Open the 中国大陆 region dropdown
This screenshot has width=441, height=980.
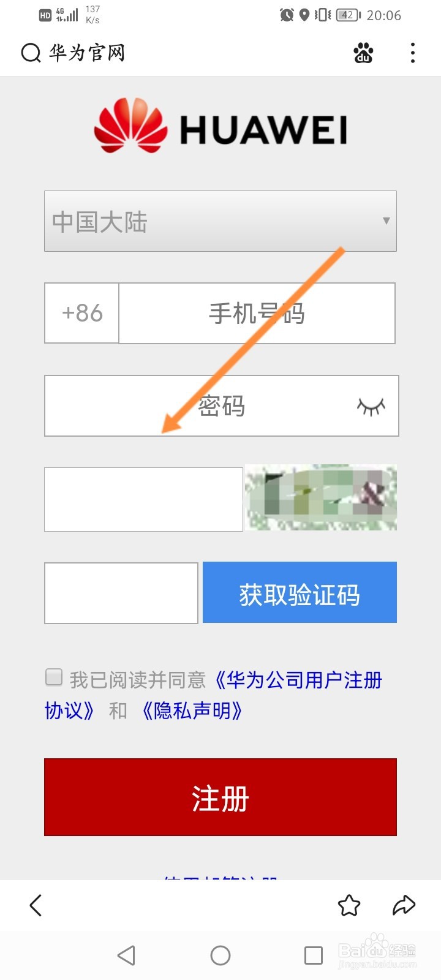click(x=221, y=221)
